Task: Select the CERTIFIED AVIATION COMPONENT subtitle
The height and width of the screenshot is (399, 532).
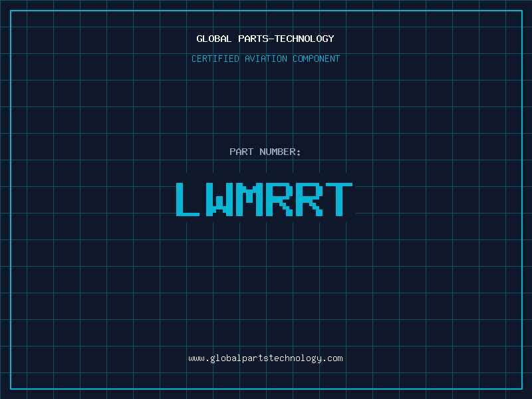Action: point(265,59)
